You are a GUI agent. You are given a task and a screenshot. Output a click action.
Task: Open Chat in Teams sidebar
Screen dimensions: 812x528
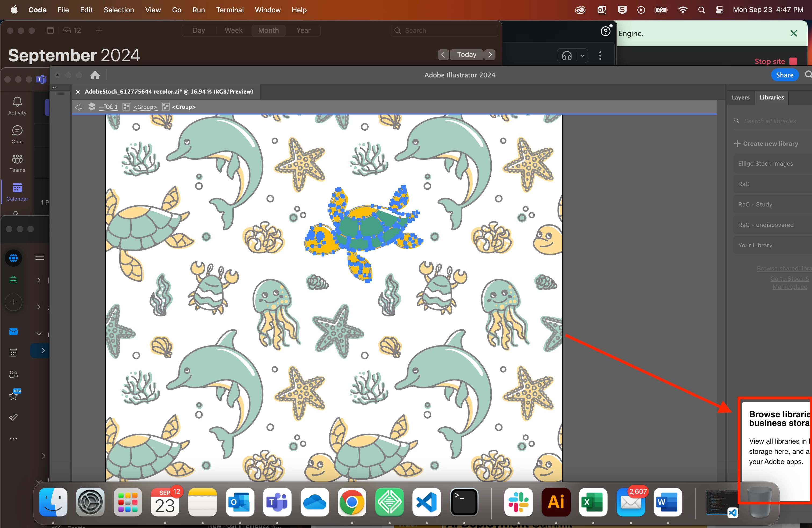[x=17, y=134]
